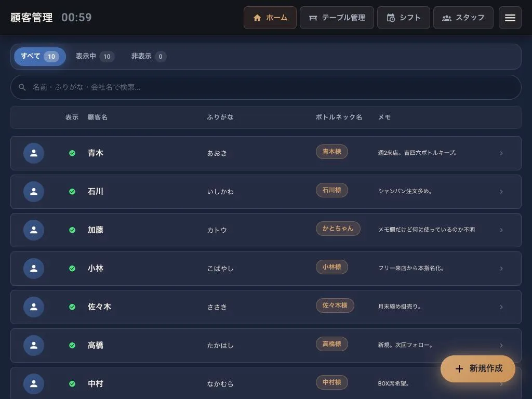Click the customer name 高橋

click(x=96, y=345)
